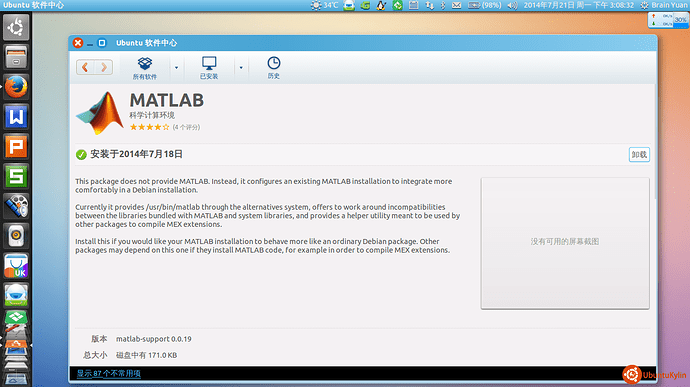
Task: Click the window scrollbar on right edge
Action: click(655, 141)
